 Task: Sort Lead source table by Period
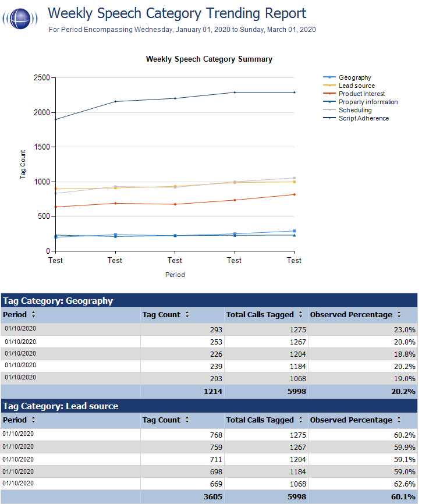(33, 420)
